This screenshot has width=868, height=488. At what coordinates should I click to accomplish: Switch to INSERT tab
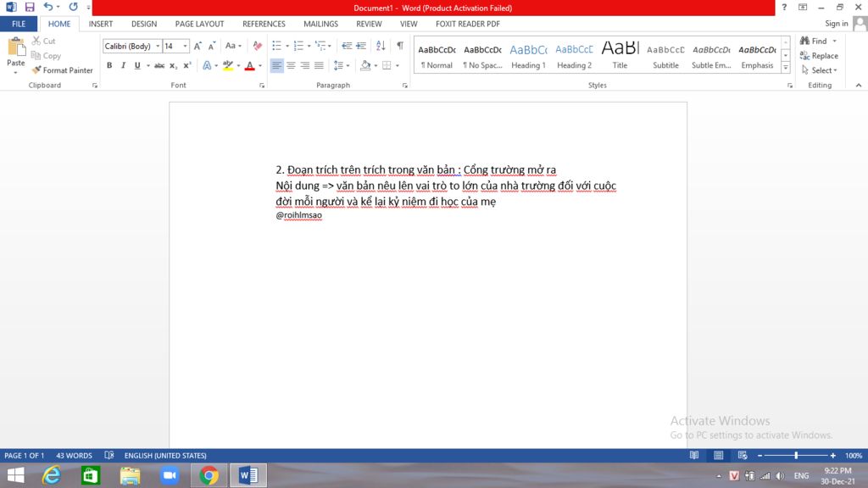tap(101, 24)
